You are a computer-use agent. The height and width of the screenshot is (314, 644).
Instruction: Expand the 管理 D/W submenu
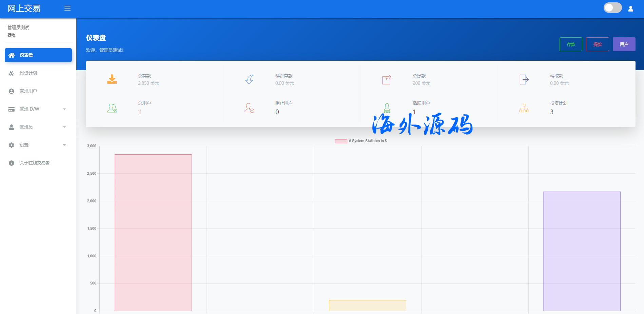pos(38,109)
